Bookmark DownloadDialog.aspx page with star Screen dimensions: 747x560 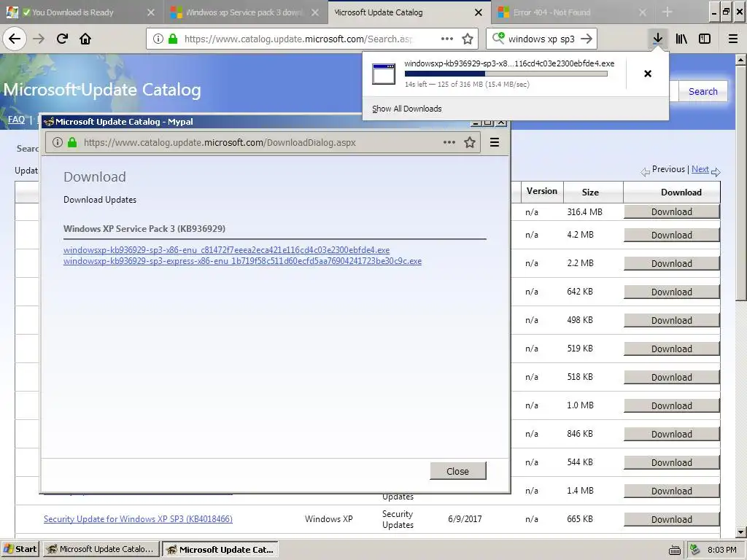coord(470,142)
